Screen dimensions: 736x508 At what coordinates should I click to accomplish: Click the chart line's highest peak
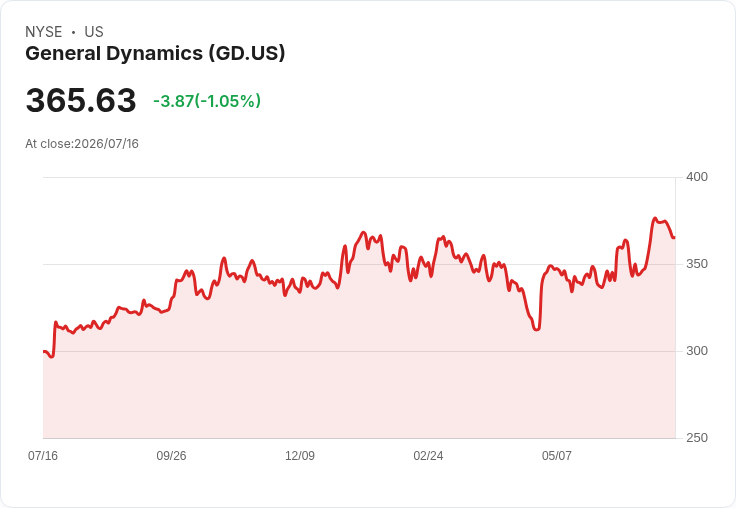coord(655,218)
